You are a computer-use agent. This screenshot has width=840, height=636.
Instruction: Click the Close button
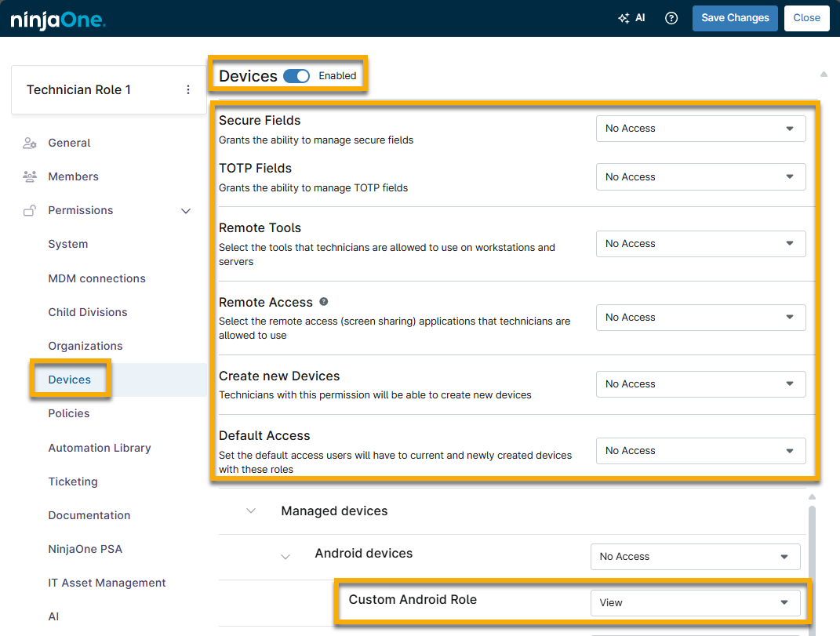tap(806, 18)
